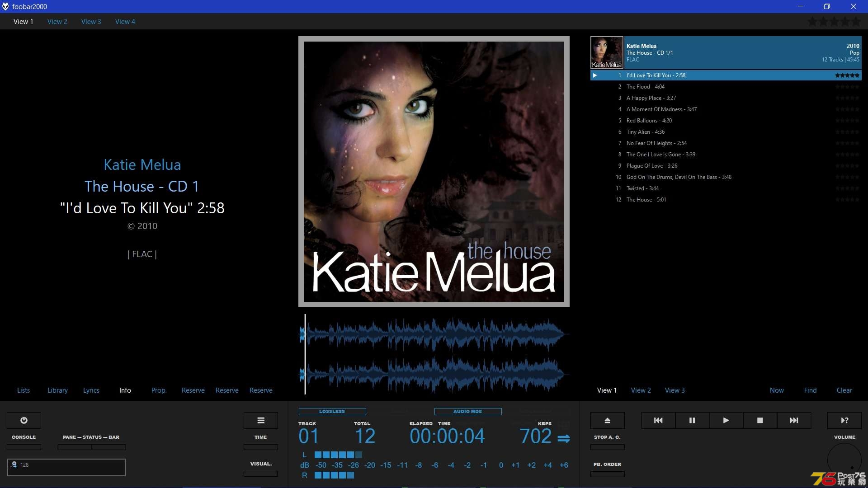The image size is (868, 488).
Task: Click the playback order arrow beside 702 kbps
Action: 563,438
